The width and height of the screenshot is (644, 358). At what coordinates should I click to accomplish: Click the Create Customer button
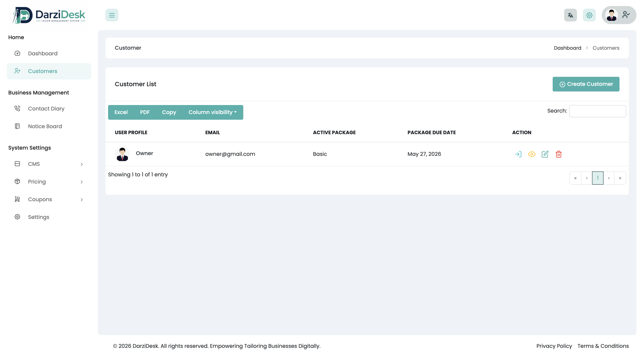point(586,84)
